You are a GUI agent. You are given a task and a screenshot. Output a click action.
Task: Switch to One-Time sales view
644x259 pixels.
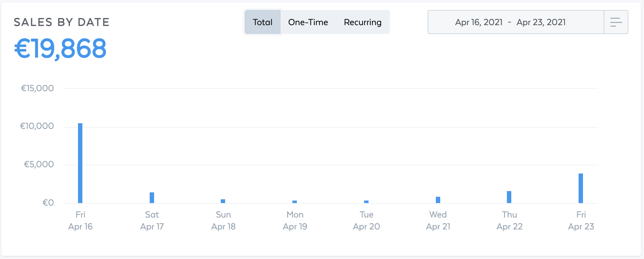(x=308, y=22)
